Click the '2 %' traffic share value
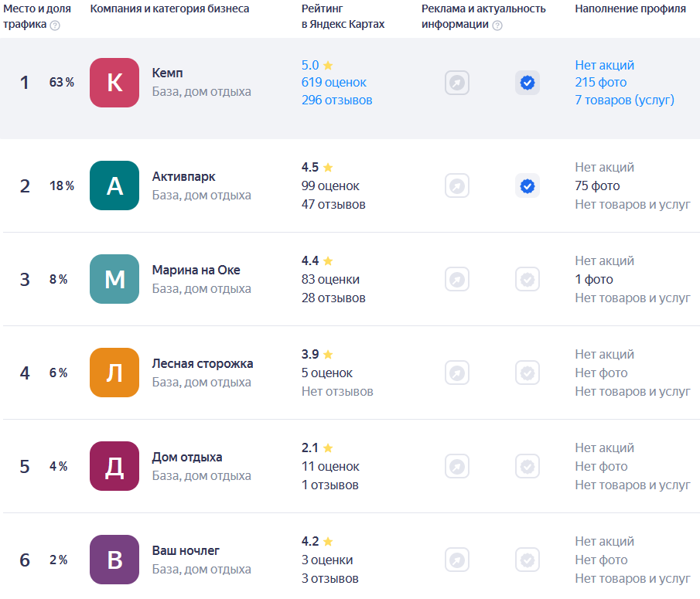This screenshot has width=700, height=599. [59, 560]
